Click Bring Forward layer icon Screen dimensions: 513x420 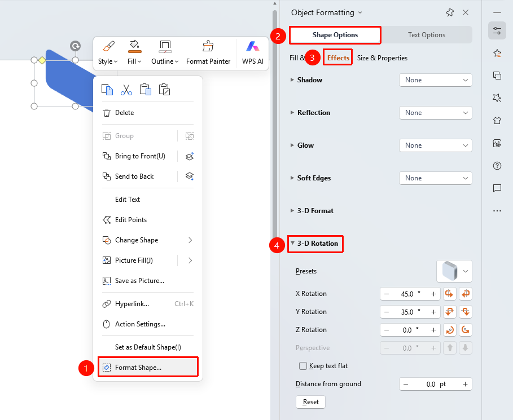[190, 156]
